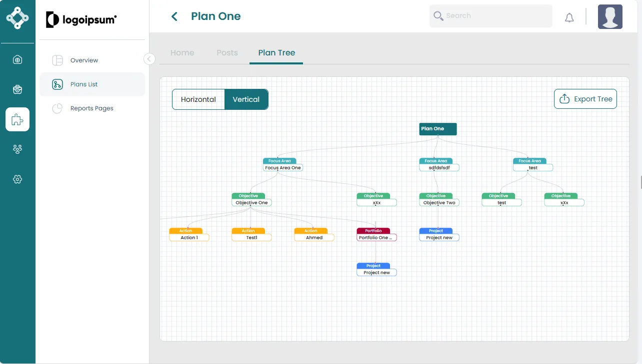Open the briefcase icon in the left rail
Viewport: 642px width, 364px height.
click(x=17, y=89)
